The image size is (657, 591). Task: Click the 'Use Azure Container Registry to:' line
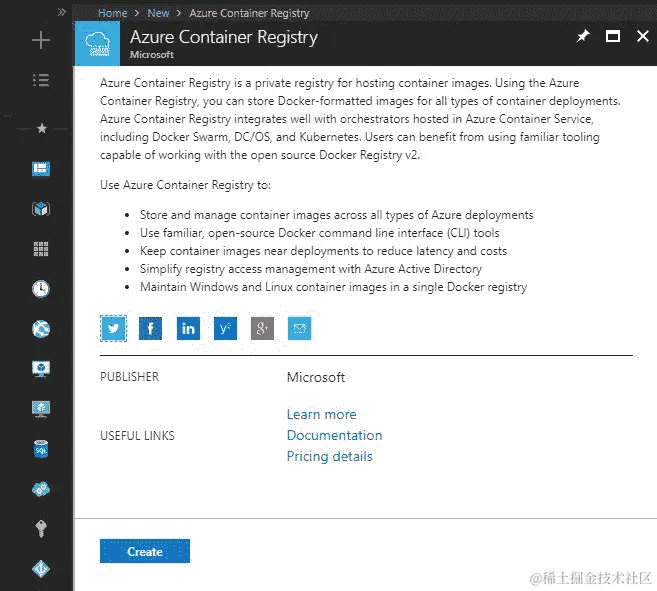tap(185, 185)
